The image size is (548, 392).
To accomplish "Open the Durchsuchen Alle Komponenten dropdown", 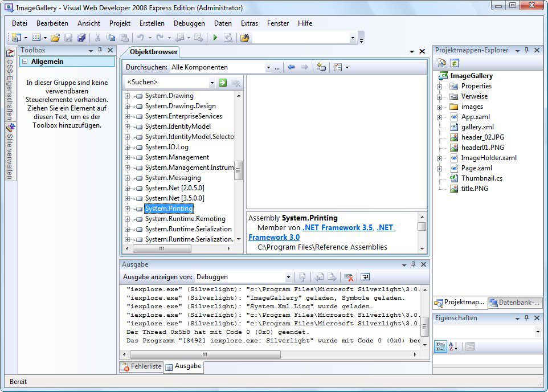I will tap(268, 68).
